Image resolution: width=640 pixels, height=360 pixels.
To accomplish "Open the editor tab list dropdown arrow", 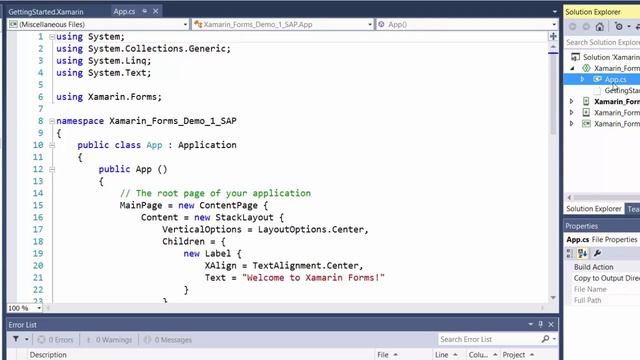I will pos(554,12).
